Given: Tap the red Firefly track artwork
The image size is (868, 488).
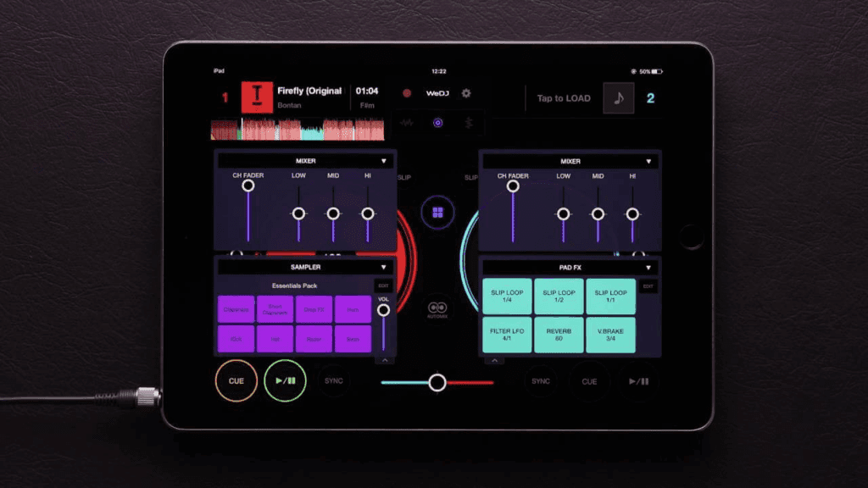Looking at the screenshot, I should pos(257,97).
